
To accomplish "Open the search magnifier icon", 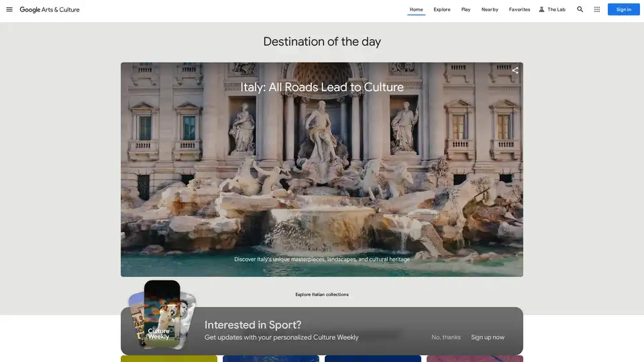I will pos(580,9).
